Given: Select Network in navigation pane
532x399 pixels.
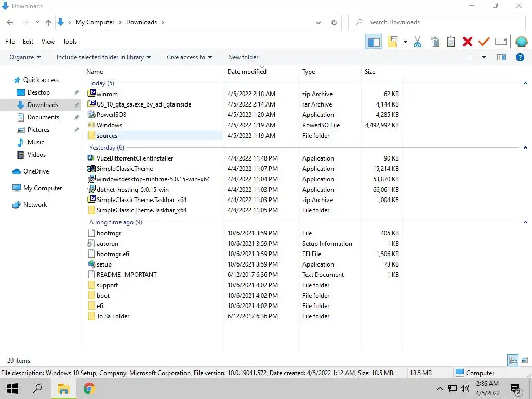Looking at the screenshot, I should [x=35, y=205].
